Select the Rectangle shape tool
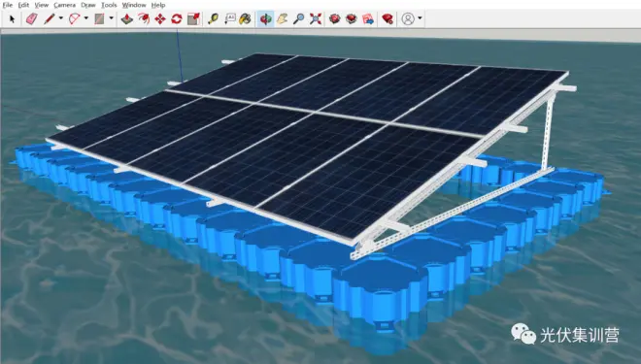 pos(99,18)
